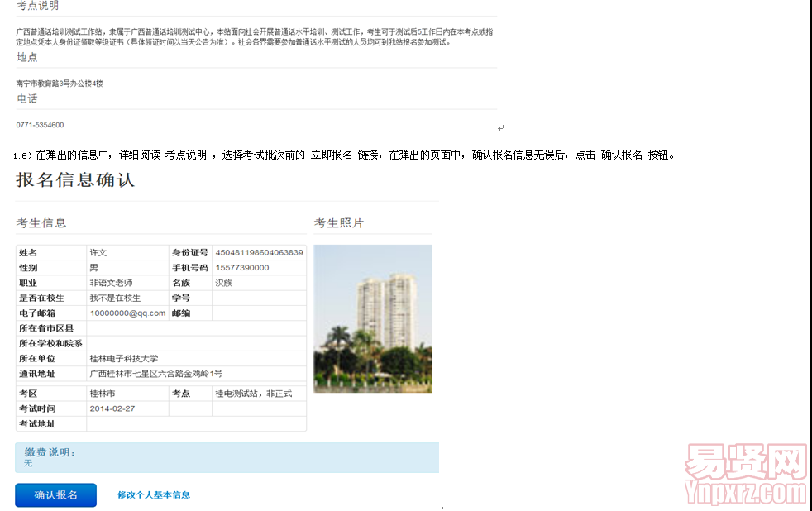Image resolution: width=812 pixels, height=511 pixels.
Task: Click the 考生照片 section heading
Action: (339, 223)
